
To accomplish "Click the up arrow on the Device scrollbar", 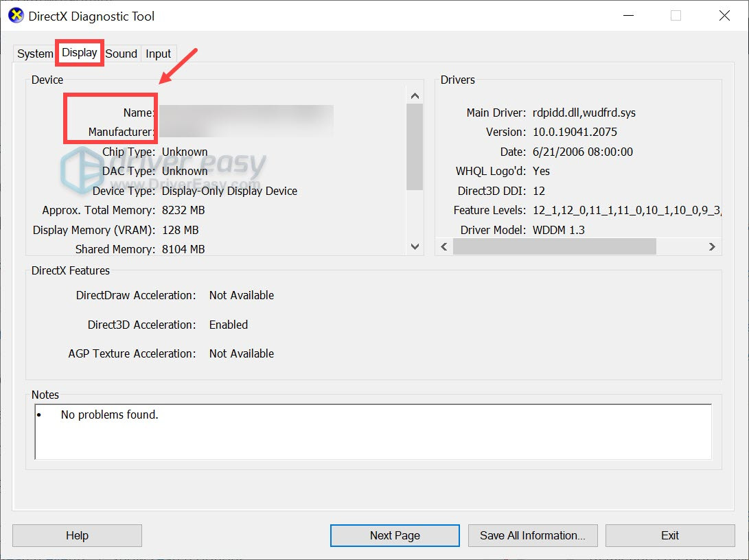I will (415, 95).
